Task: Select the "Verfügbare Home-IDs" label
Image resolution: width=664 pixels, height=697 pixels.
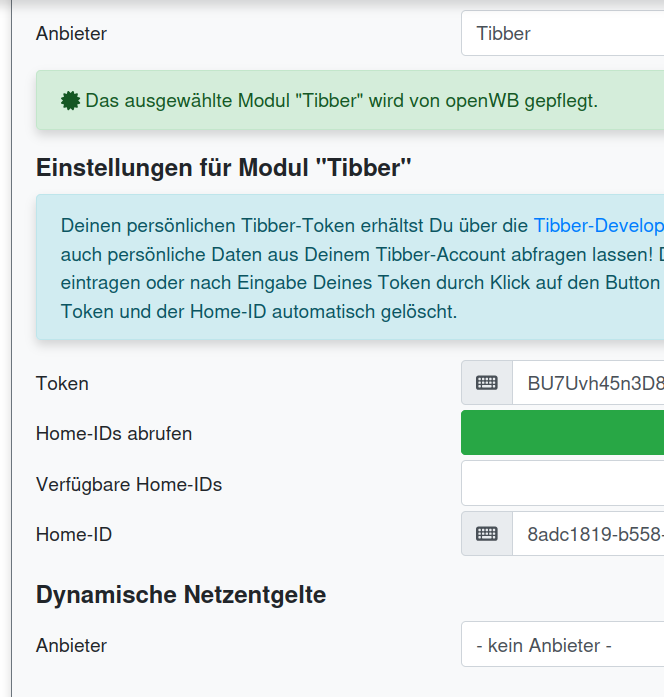Action: [129, 484]
